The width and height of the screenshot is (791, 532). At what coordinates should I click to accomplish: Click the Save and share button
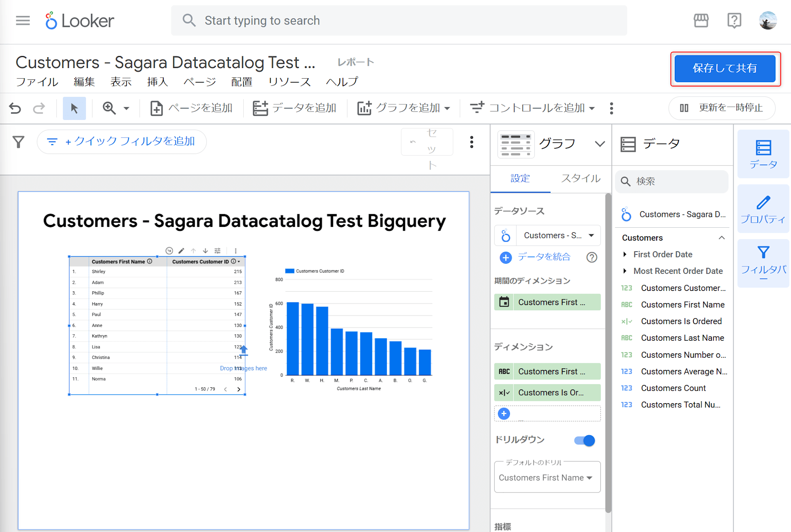click(725, 68)
